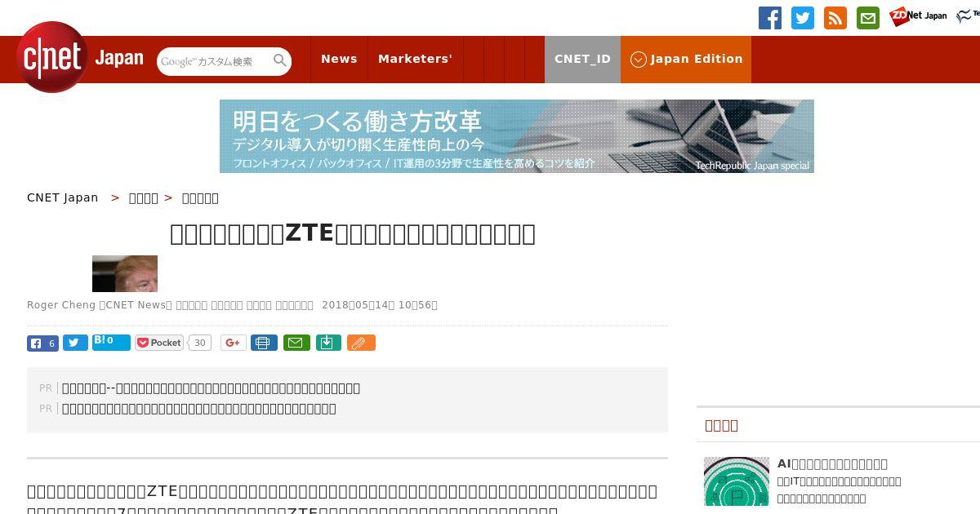
Task: Focus the Google custom search field
Action: pos(214,61)
